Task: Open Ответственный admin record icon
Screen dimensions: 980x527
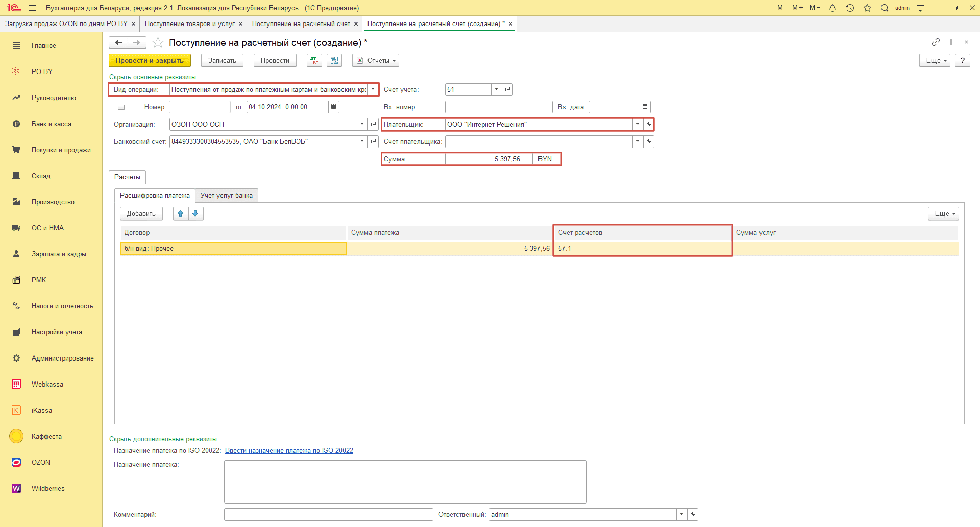Action: pos(693,514)
